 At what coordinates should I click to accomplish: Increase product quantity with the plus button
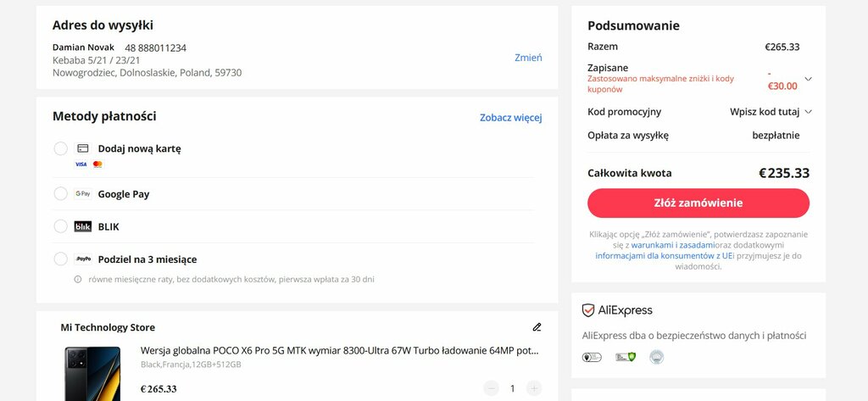click(534, 389)
